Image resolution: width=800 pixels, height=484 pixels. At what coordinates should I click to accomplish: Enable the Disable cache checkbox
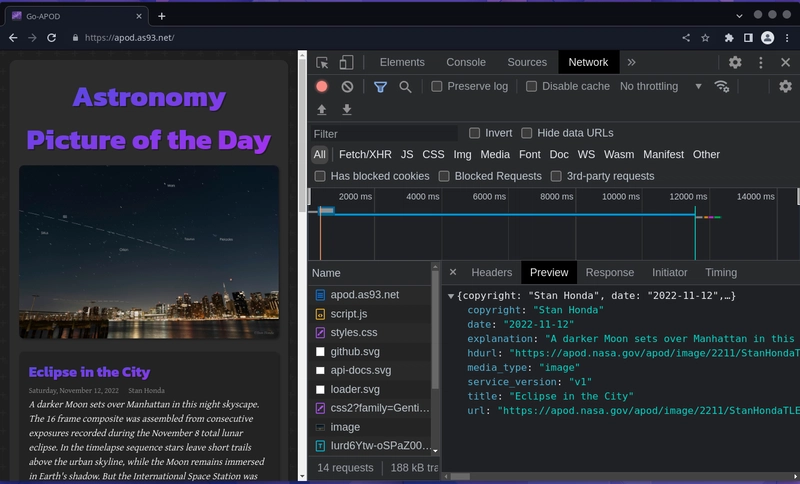click(531, 86)
